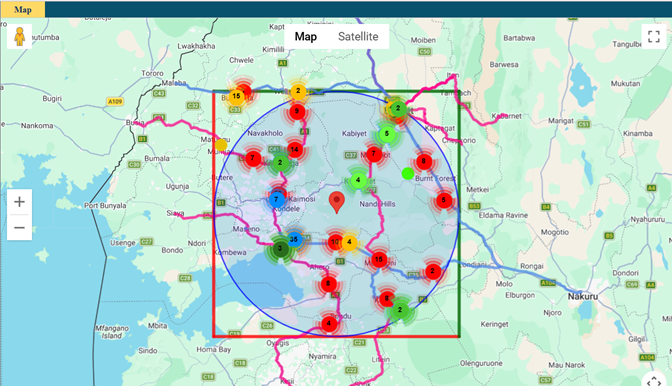
Task: Open the yellow cluster marker labeled 4
Action: pyautogui.click(x=349, y=242)
